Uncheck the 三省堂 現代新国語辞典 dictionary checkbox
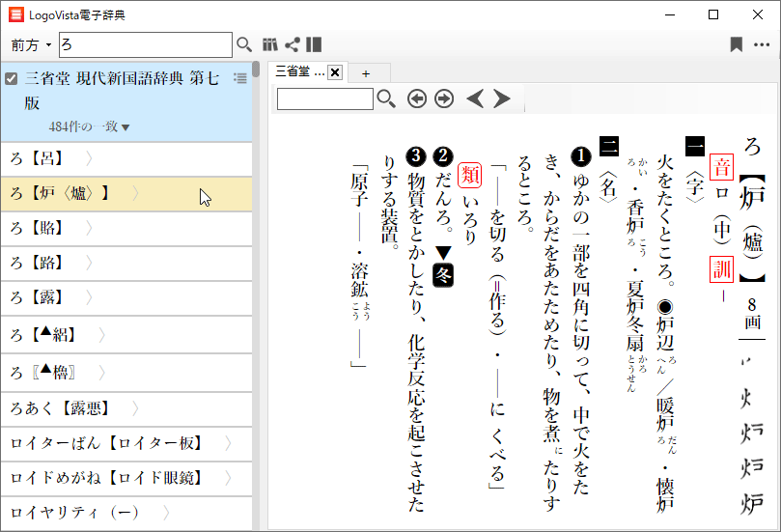781x532 pixels. (12, 78)
